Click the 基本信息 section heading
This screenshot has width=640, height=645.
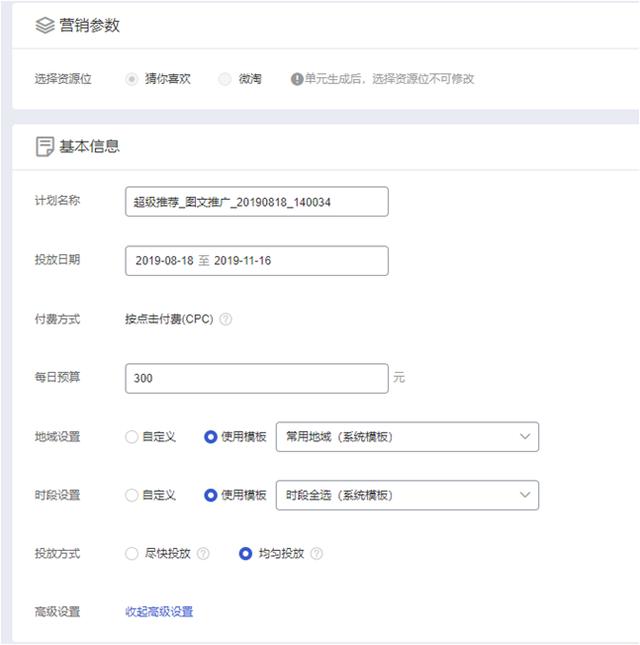90,146
